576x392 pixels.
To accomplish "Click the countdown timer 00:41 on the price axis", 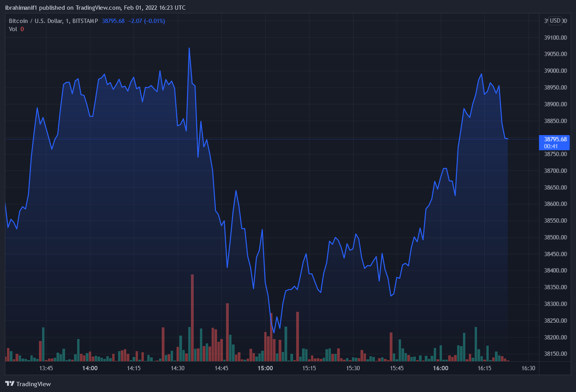I will pos(551,146).
